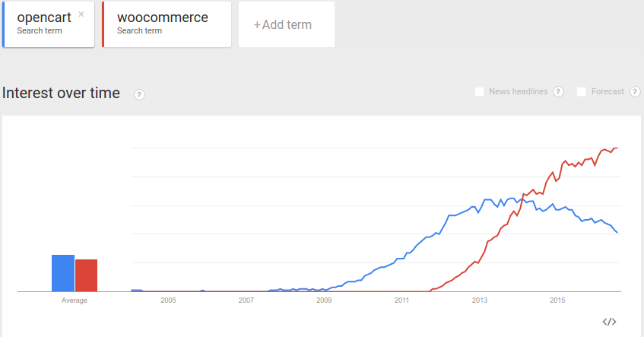Click the Average label under bars
Viewport: 644px width, 337px height.
pyautogui.click(x=75, y=300)
